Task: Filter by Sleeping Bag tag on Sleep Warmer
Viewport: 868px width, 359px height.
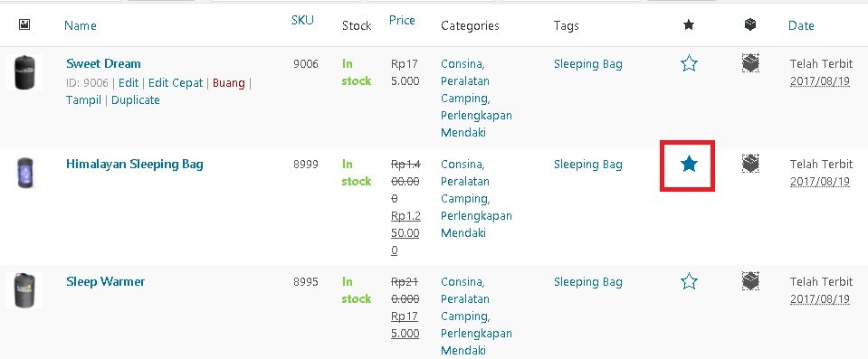Action: click(588, 282)
